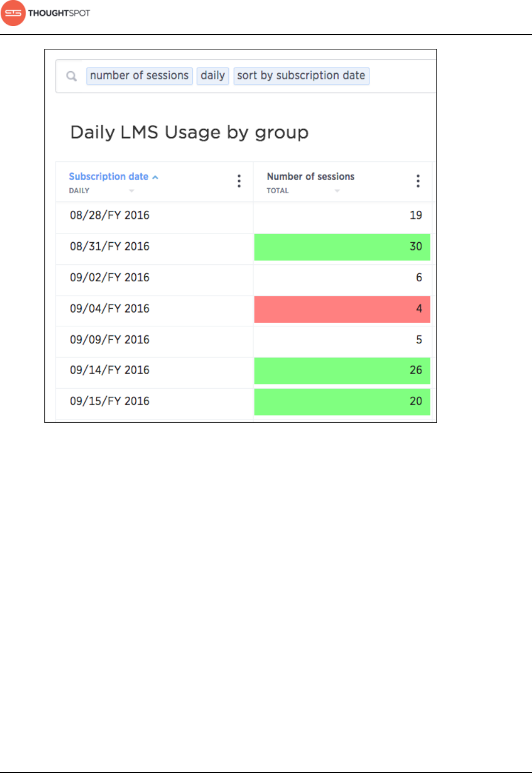Viewport: 532px width, 773px height.
Task: Click the green cell showing 30
Action: (x=342, y=247)
